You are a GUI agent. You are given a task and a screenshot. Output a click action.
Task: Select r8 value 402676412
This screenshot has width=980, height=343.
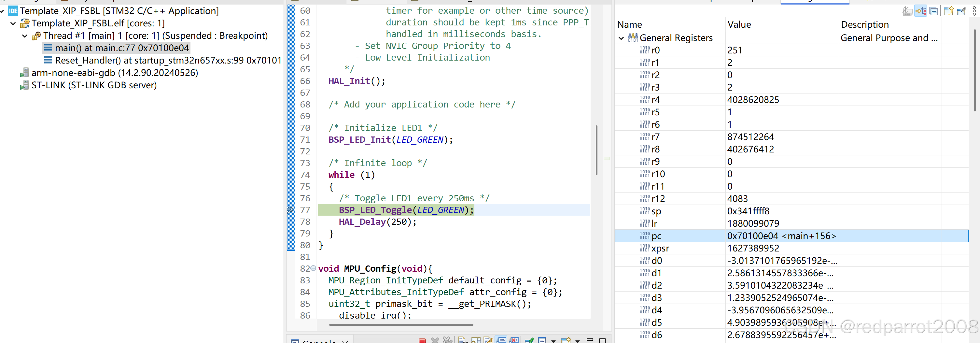(x=750, y=149)
